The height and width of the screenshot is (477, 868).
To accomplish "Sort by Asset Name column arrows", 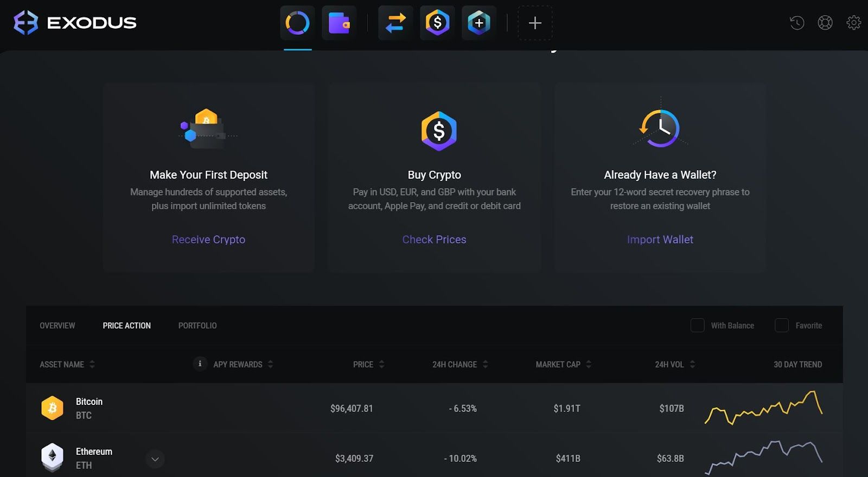I will point(92,364).
